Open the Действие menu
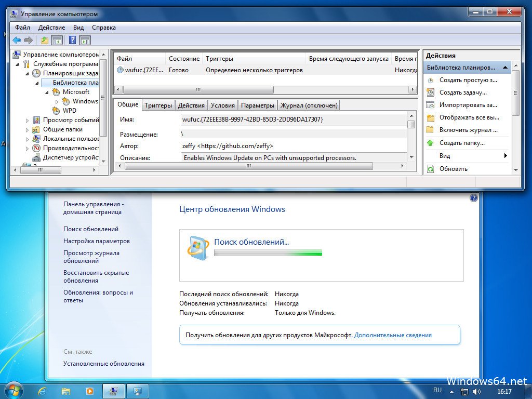This screenshot has height=399, width=532. click(x=51, y=28)
